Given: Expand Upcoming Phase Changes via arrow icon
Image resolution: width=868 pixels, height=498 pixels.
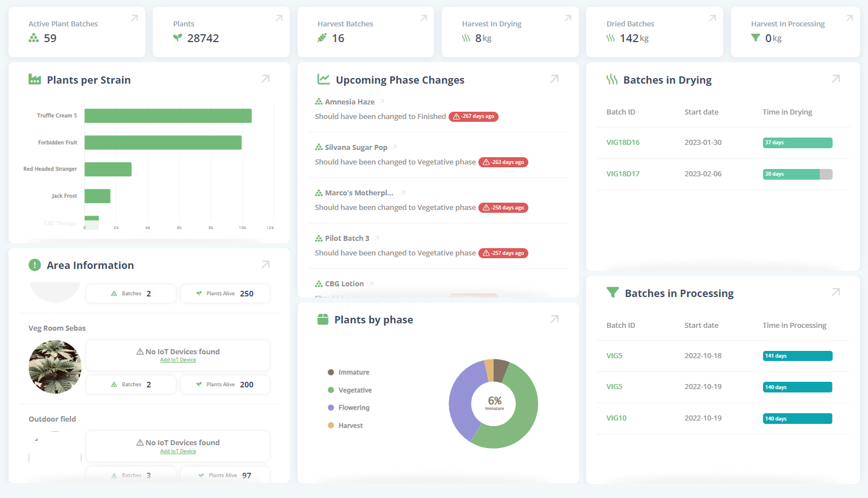Looking at the screenshot, I should coord(554,79).
